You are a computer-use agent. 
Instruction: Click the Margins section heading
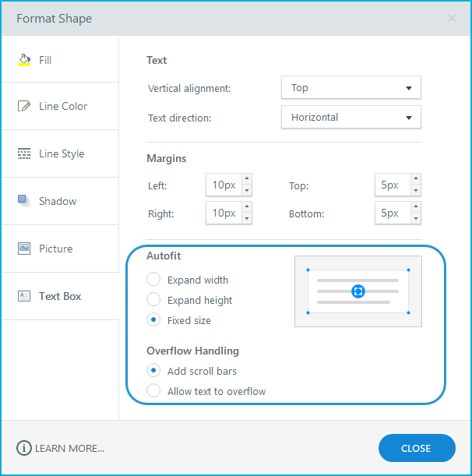point(167,158)
